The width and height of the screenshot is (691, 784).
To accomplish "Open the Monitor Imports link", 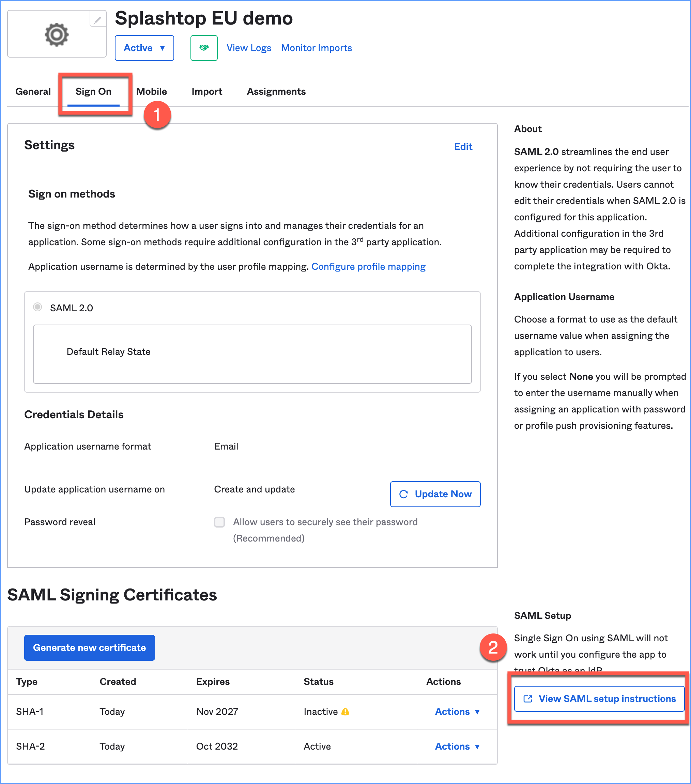I will [317, 48].
